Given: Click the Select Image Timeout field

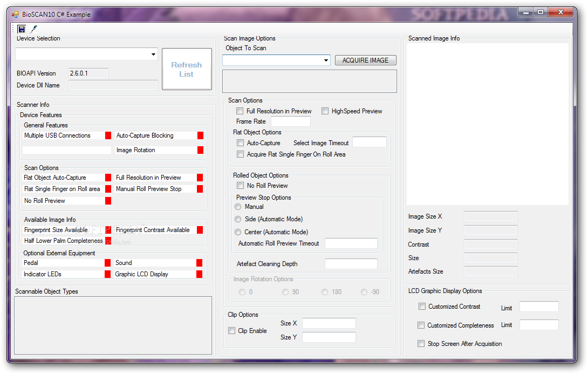Looking at the screenshot, I should 370,142.
